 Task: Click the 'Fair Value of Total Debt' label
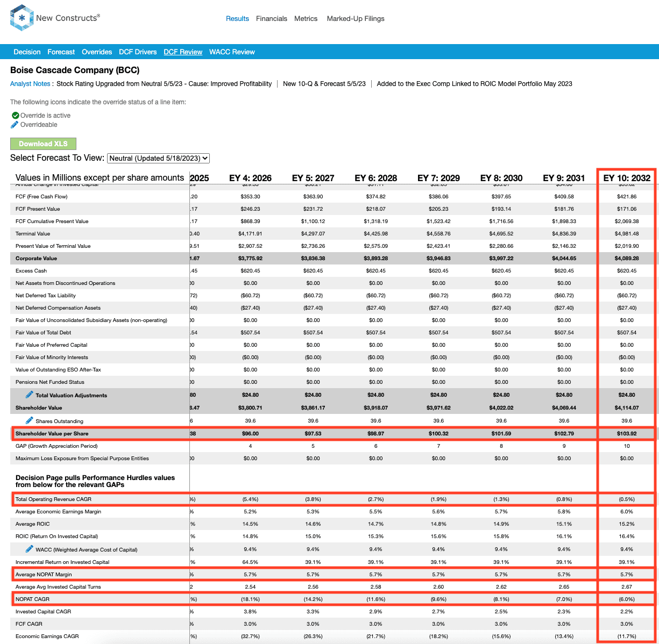click(x=43, y=333)
